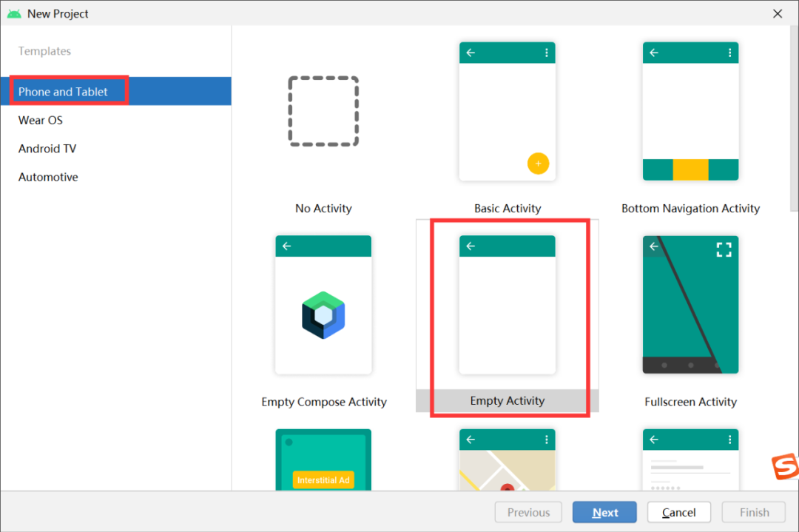
Task: Select the partially visible list template thumbnail at the bottom right
Action: click(690, 459)
